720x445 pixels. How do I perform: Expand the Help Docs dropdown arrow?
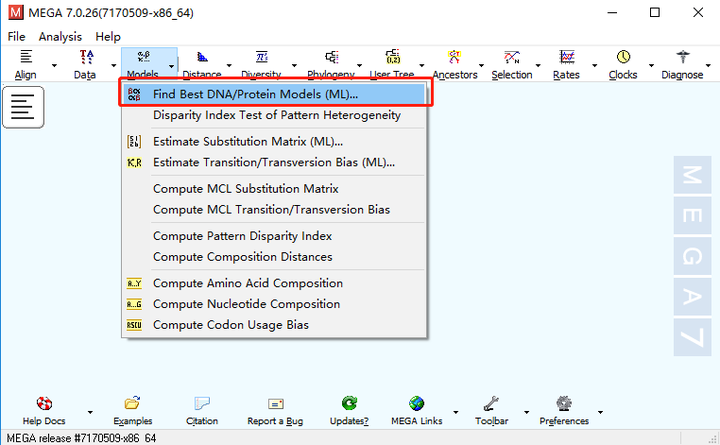point(90,412)
